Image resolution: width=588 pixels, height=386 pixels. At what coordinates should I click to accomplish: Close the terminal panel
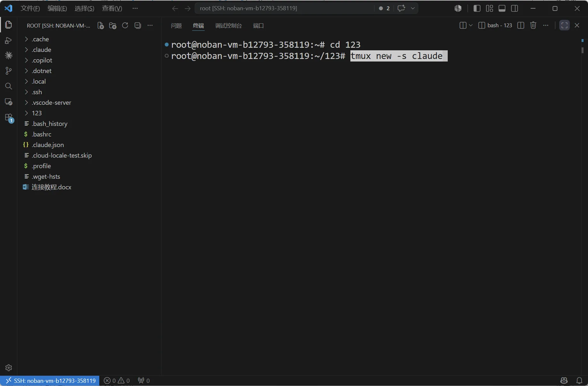(577, 25)
